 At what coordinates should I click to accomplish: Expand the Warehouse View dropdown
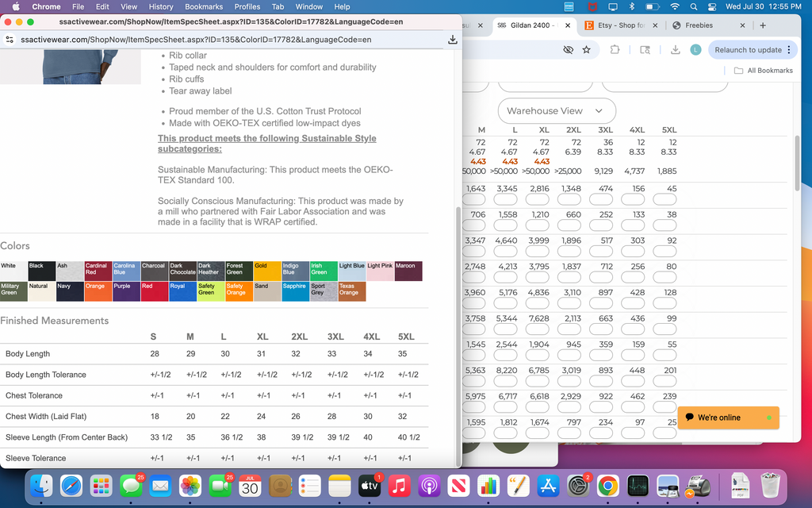point(557,111)
